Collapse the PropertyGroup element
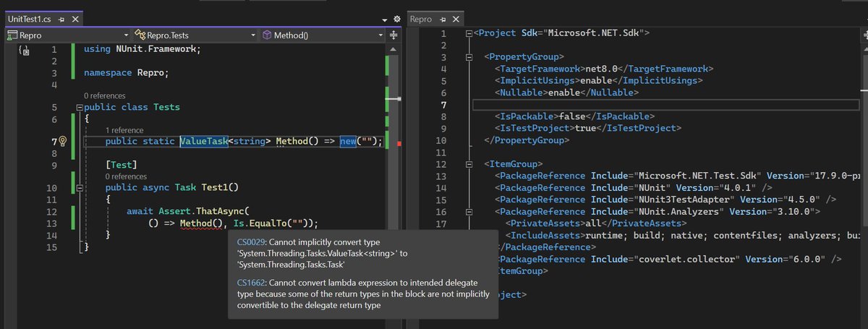Image resolution: width=868 pixels, height=329 pixels. click(x=469, y=57)
